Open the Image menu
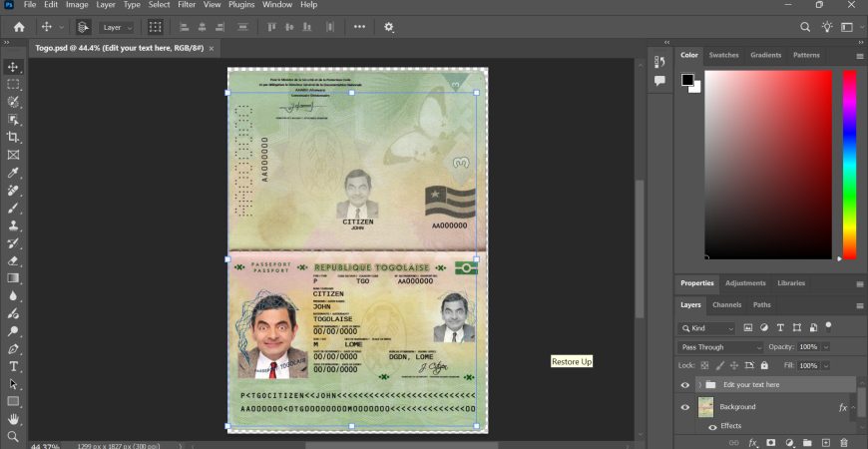 [x=77, y=5]
